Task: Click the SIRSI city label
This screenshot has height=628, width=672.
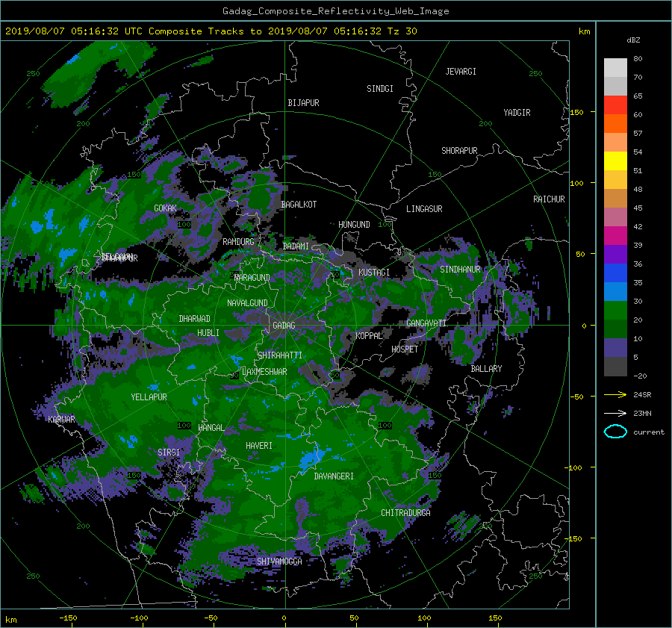Action: pyautogui.click(x=169, y=453)
